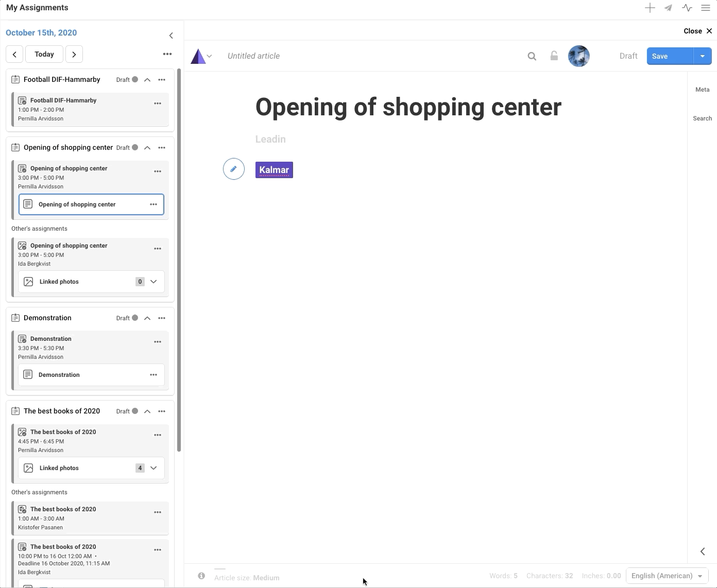The width and height of the screenshot is (717, 588).
Task: Open the activity pulse icon
Action: tap(687, 8)
